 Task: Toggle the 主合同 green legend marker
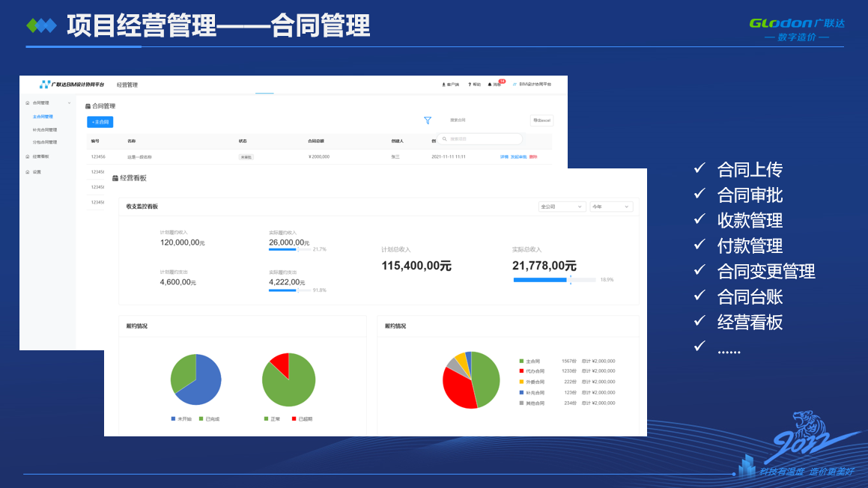pos(521,362)
